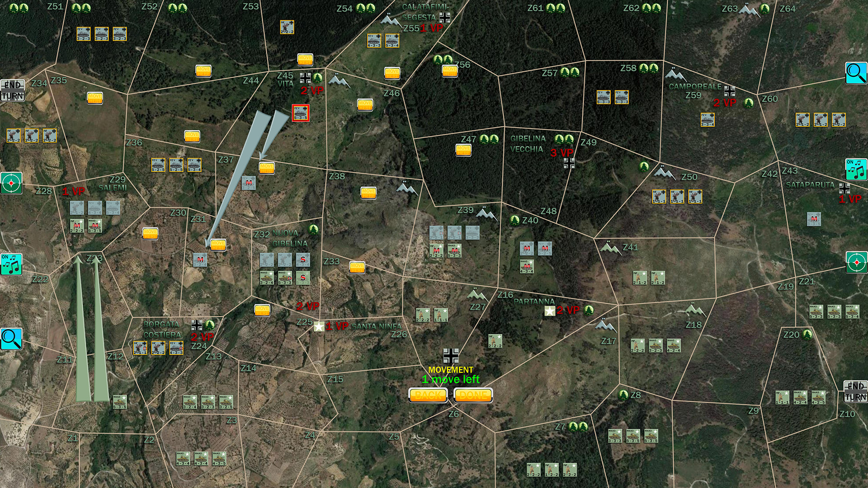Click MOVE HERE marker beside Z56 label
This screenshot has height=488, width=868.
point(449,70)
